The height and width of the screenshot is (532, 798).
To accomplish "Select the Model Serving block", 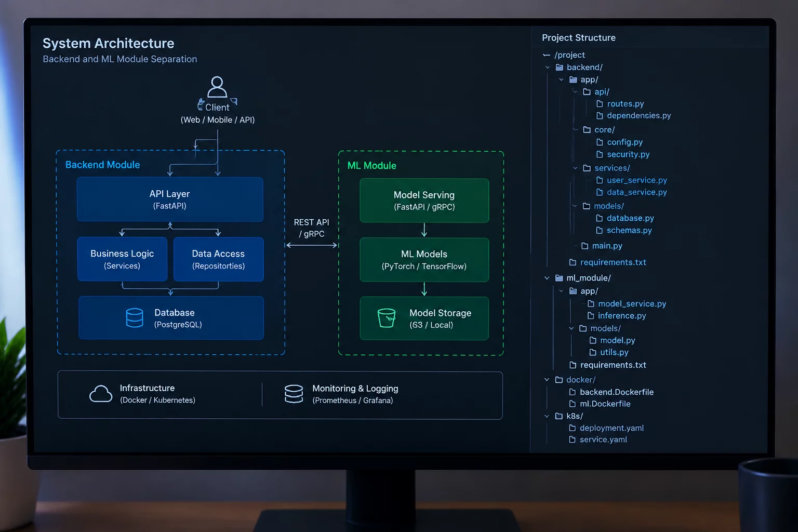I will click(424, 201).
